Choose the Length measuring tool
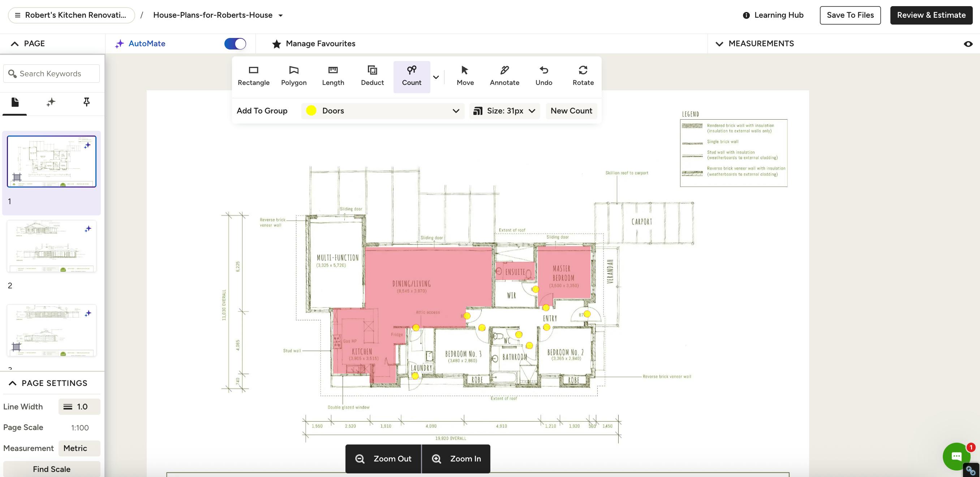The image size is (980, 477). click(x=333, y=76)
